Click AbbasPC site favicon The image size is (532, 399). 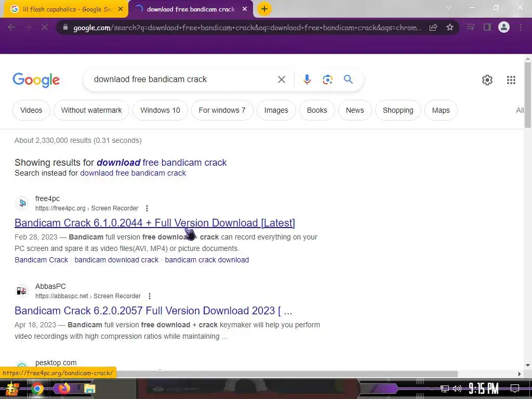click(22, 291)
